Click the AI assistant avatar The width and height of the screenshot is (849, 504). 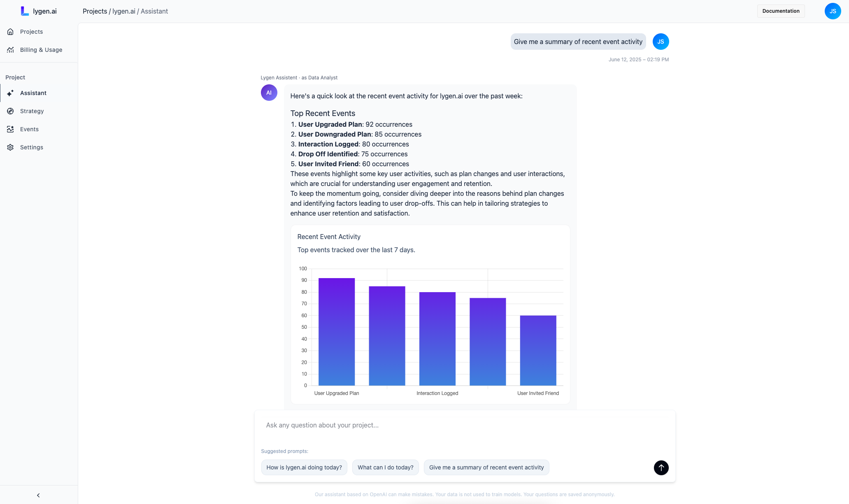269,93
